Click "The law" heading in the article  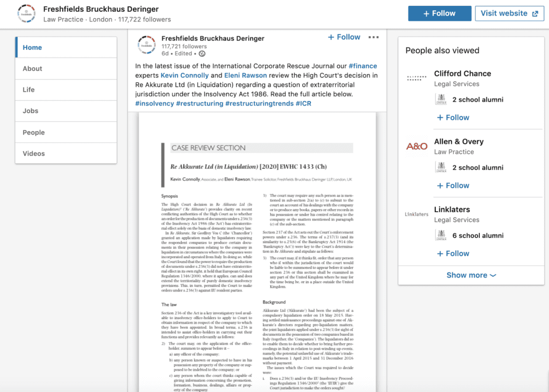(x=169, y=305)
